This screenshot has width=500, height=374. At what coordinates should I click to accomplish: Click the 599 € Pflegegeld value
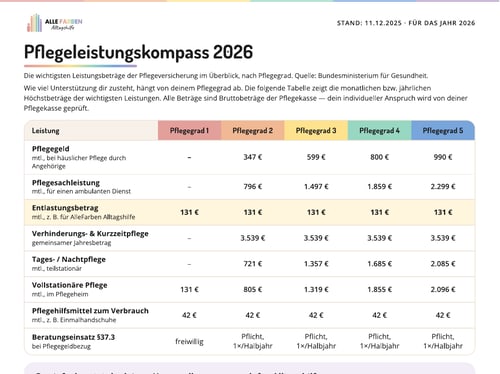click(x=316, y=157)
